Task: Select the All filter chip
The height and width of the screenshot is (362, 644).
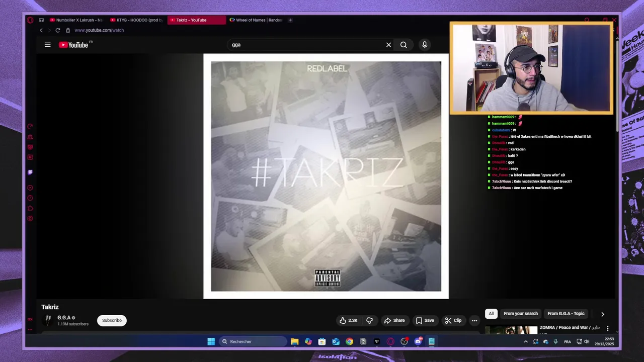Action: click(x=491, y=314)
